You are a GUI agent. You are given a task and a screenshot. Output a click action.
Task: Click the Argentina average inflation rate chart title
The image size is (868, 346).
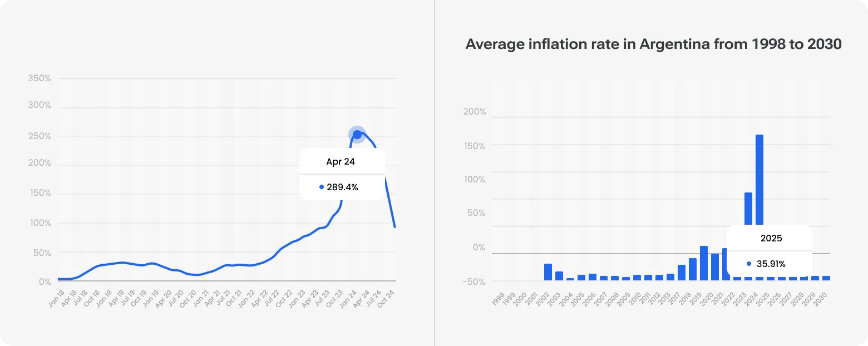click(653, 45)
